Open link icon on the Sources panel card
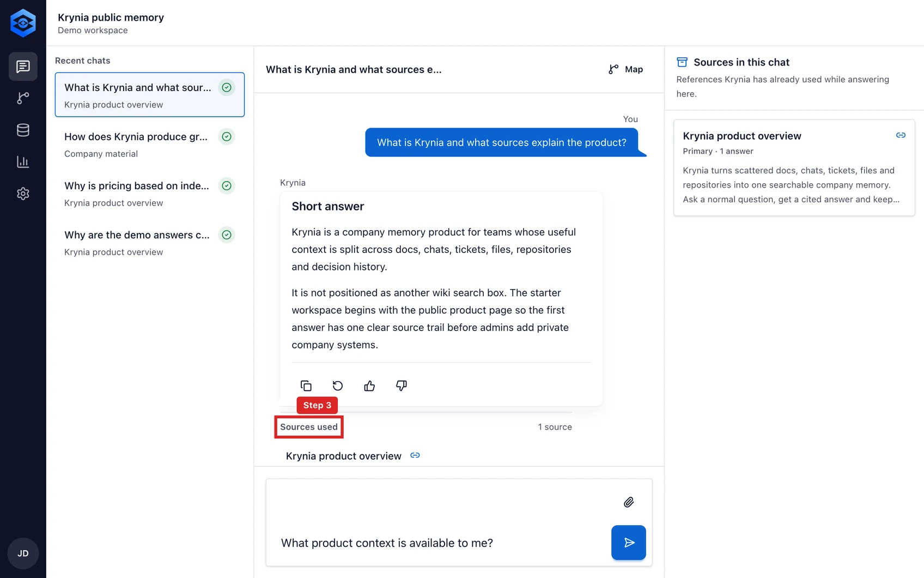Screen dimensions: 924x578 coord(901,135)
